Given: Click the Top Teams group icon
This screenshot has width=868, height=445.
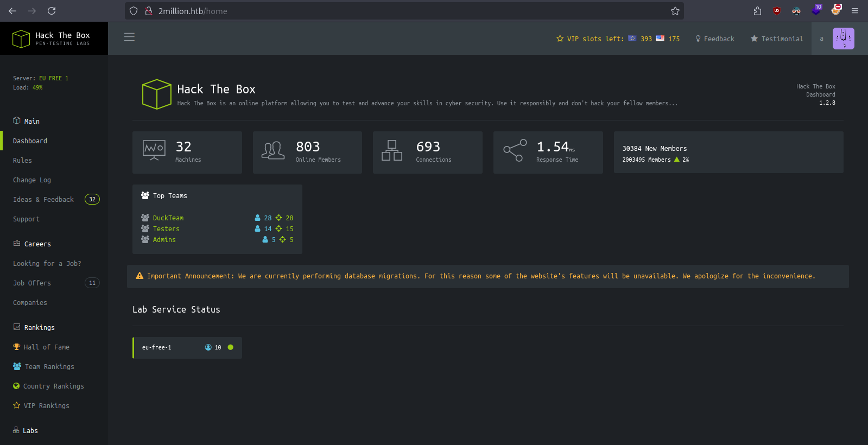Looking at the screenshot, I should (x=145, y=195).
